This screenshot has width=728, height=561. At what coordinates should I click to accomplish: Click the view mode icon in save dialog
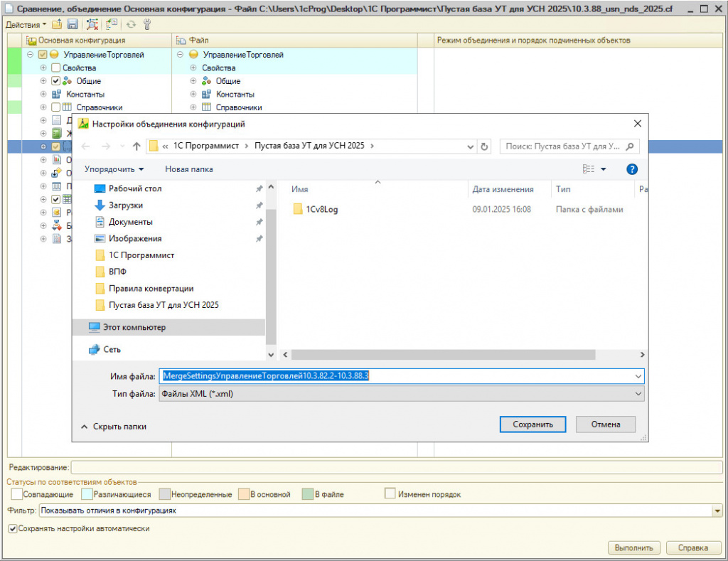pos(589,169)
